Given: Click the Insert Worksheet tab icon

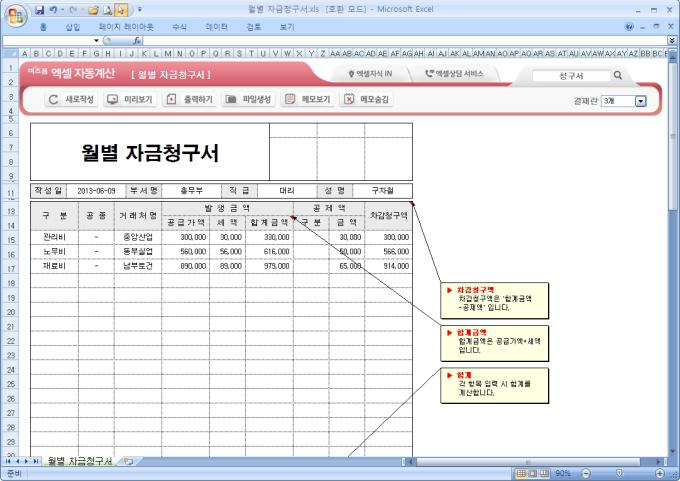Looking at the screenshot, I should coord(128,461).
